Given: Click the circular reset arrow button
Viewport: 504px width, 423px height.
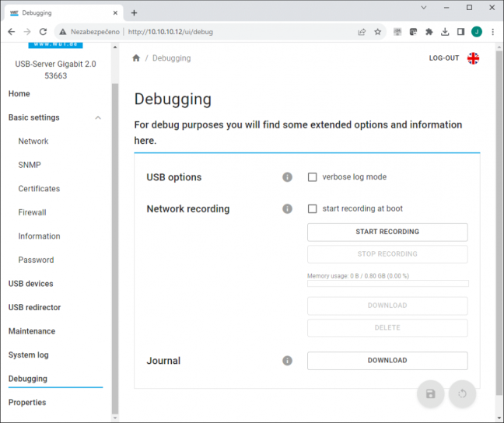Looking at the screenshot, I should pos(462,393).
